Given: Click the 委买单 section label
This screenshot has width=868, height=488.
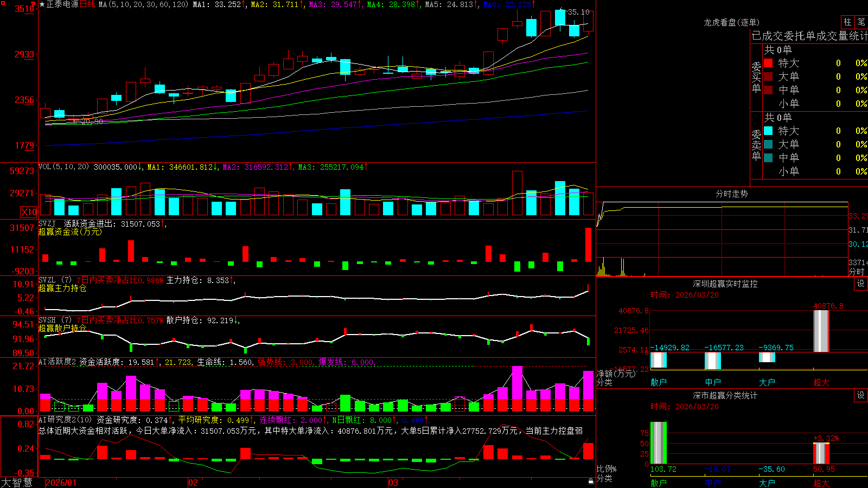Looking at the screenshot, I should point(756,77).
